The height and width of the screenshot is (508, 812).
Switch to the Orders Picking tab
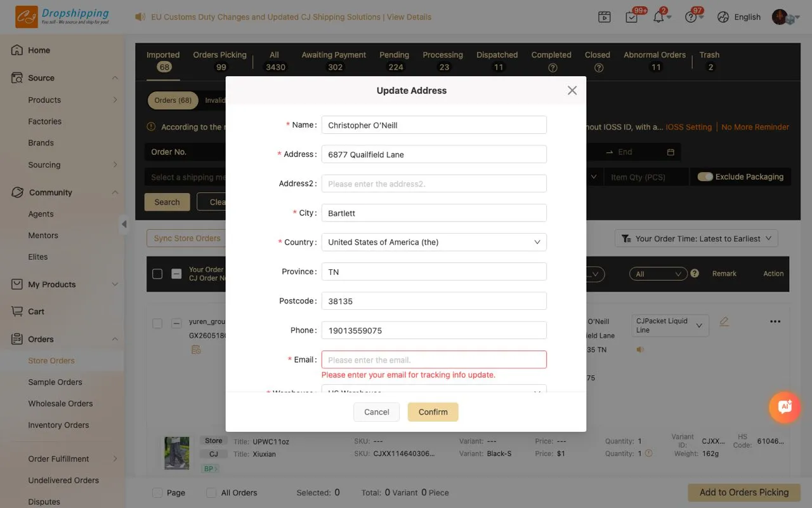pyautogui.click(x=220, y=61)
